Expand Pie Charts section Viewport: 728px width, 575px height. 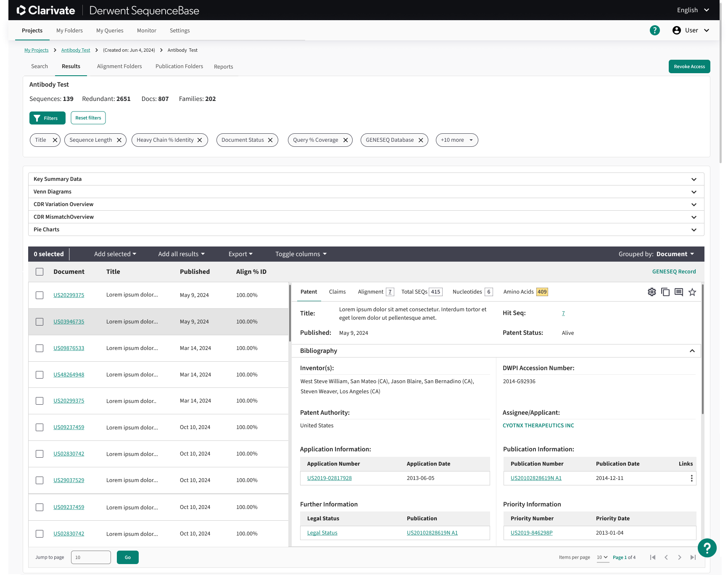tap(366, 230)
